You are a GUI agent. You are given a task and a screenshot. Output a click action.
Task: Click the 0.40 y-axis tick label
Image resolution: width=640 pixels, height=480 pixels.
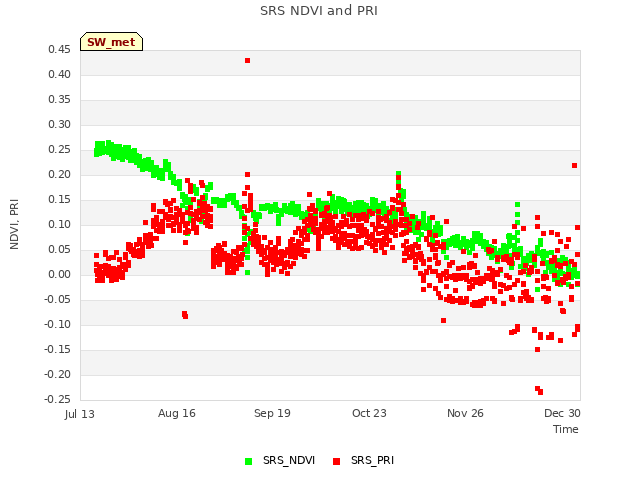point(59,74)
